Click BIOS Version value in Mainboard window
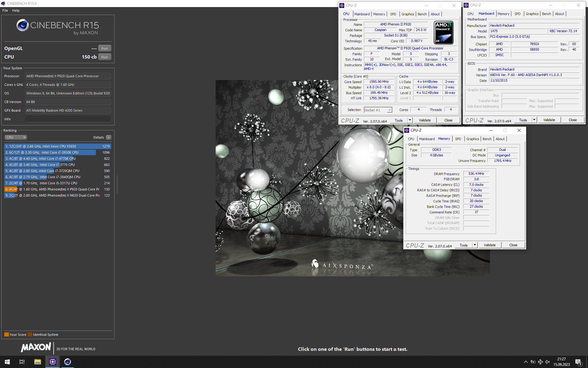The width and height of the screenshot is (588, 368). coord(534,75)
